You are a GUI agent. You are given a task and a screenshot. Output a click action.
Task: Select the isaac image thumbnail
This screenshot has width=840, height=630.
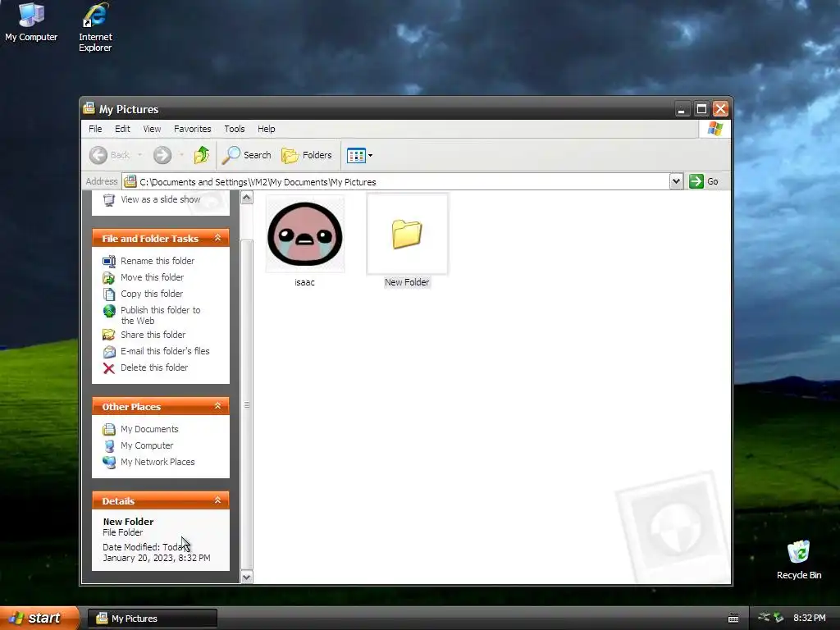305,234
